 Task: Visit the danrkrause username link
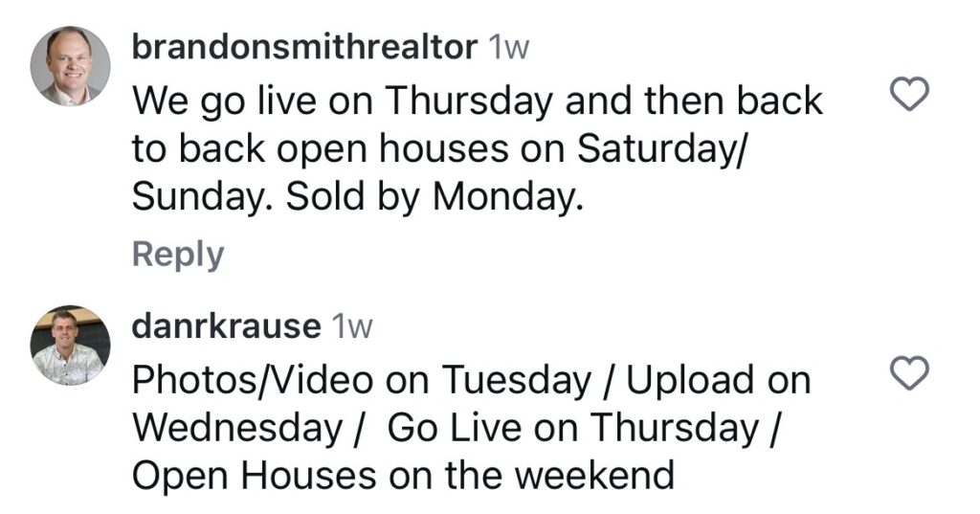click(x=226, y=326)
